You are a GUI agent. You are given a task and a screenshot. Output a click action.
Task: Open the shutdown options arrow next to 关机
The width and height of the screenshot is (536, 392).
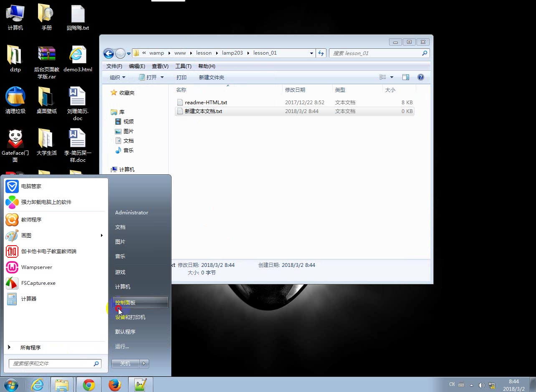pyautogui.click(x=144, y=364)
